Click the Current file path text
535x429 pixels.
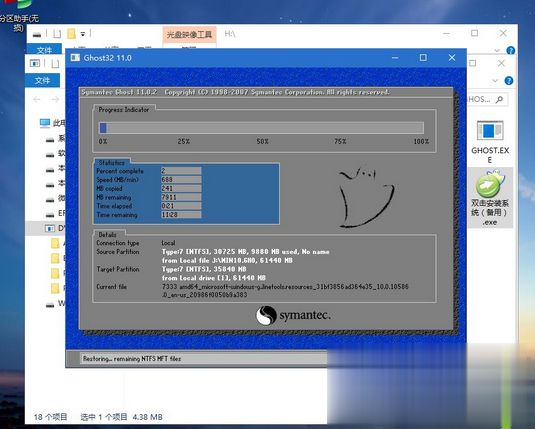pyautogui.click(x=285, y=290)
